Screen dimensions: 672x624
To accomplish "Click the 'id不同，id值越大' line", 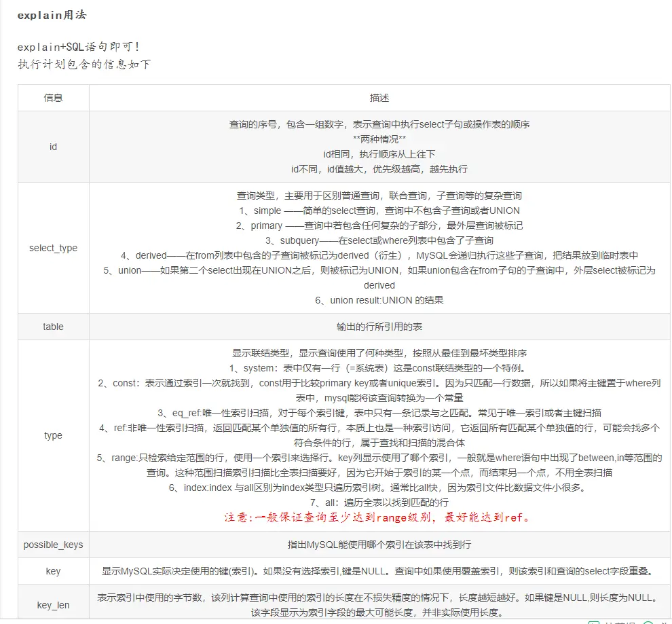I will pyautogui.click(x=379, y=169).
